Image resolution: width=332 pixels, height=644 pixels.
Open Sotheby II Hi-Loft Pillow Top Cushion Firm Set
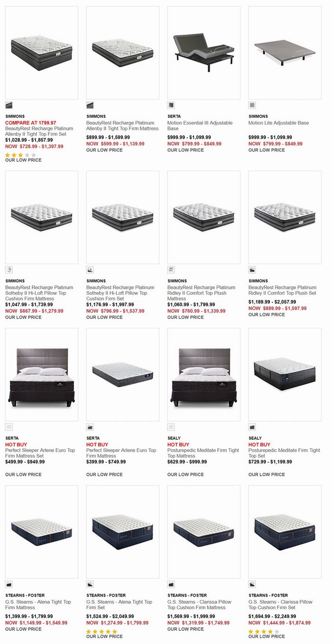click(x=120, y=293)
